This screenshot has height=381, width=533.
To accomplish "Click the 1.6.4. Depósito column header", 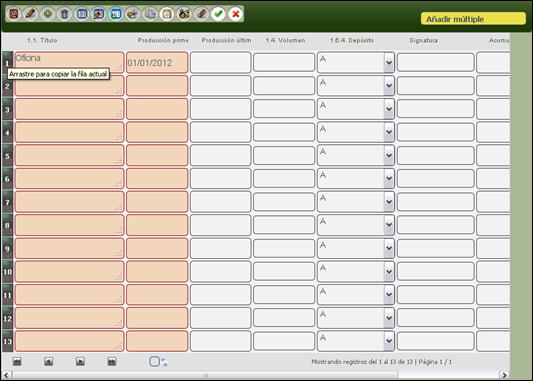I will coord(352,40).
